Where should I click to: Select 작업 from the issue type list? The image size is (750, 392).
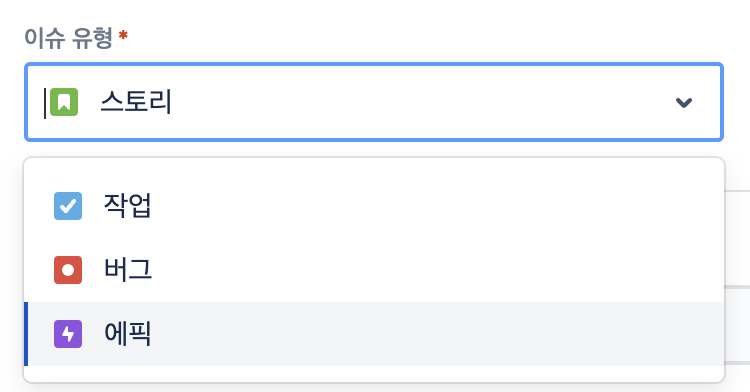[x=374, y=206]
